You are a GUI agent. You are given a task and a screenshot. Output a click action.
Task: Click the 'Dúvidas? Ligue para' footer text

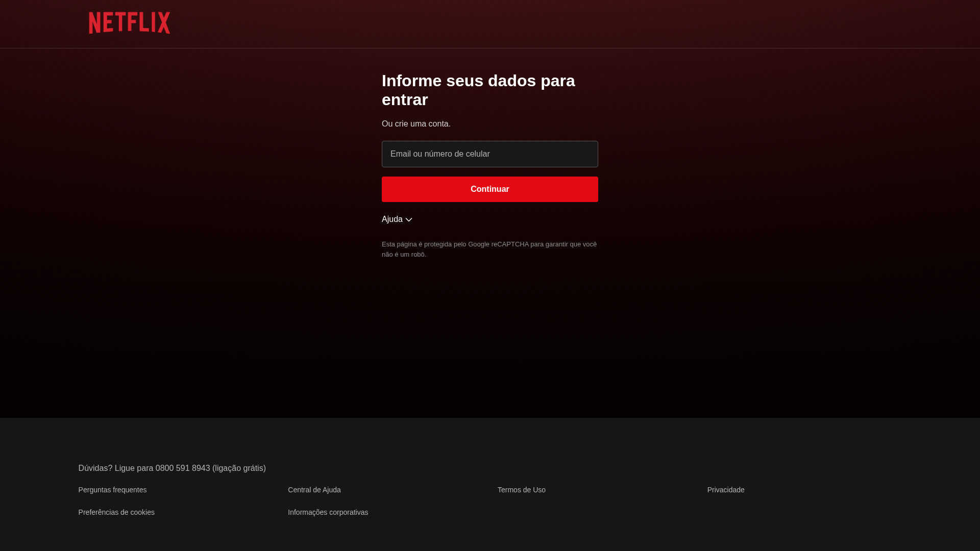coord(116,468)
